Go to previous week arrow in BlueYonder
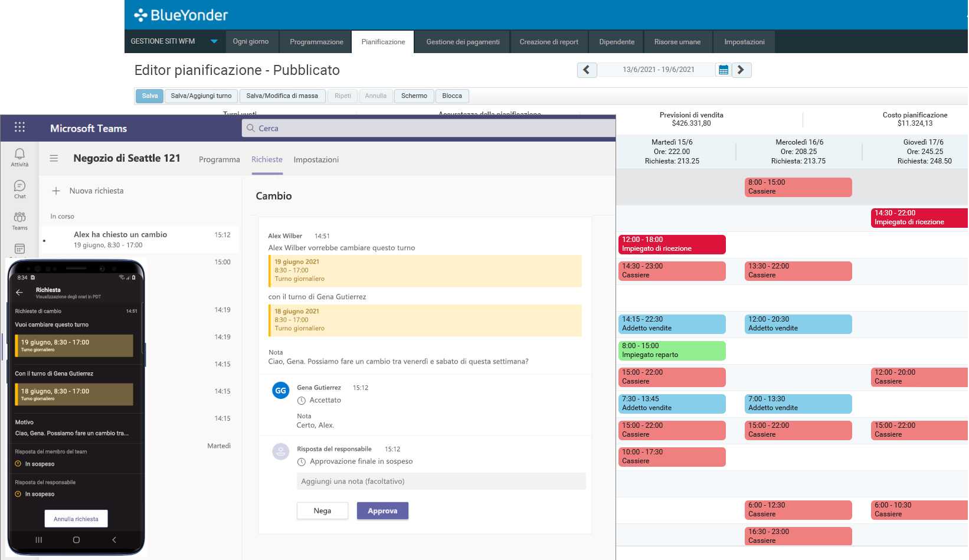Screen dimensions: 969x560 [587, 70]
